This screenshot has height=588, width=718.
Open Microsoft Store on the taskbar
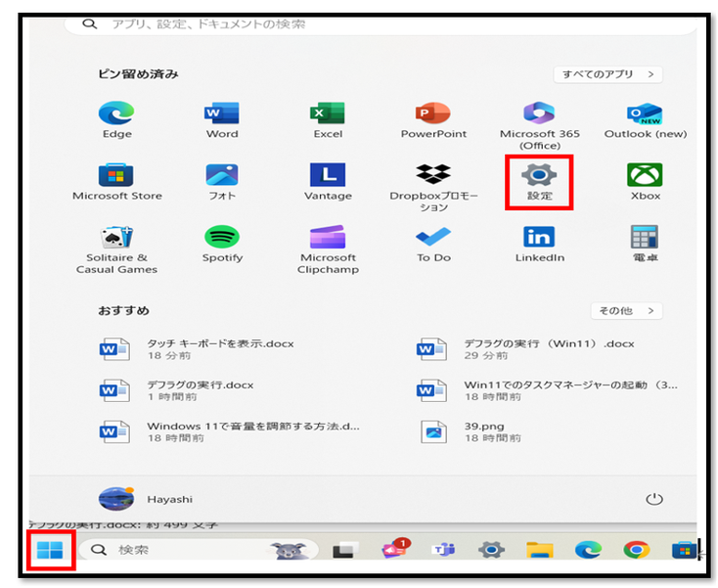[684, 550]
